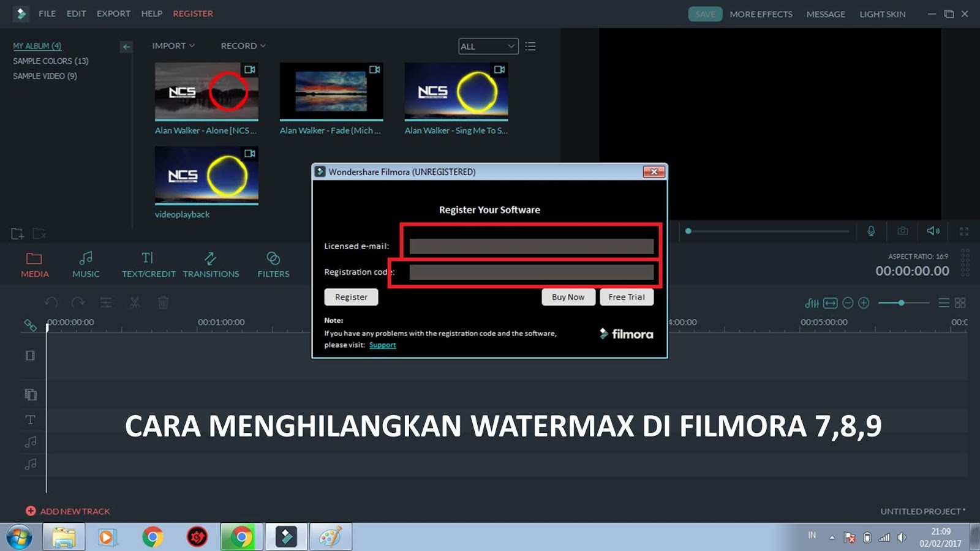The width and height of the screenshot is (980, 551).
Task: Select Alan Walker - Sing Me To Sleep thumbnail
Action: click(x=456, y=91)
